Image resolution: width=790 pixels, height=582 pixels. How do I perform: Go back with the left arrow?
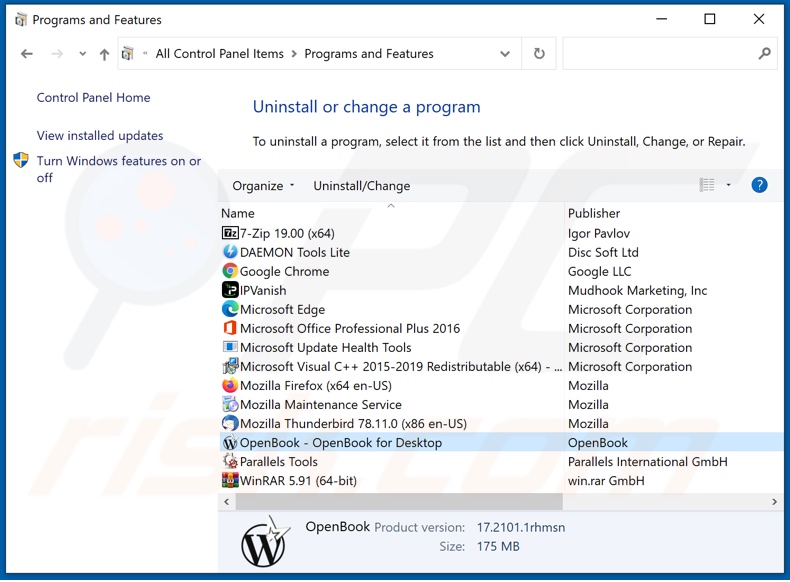click(27, 53)
